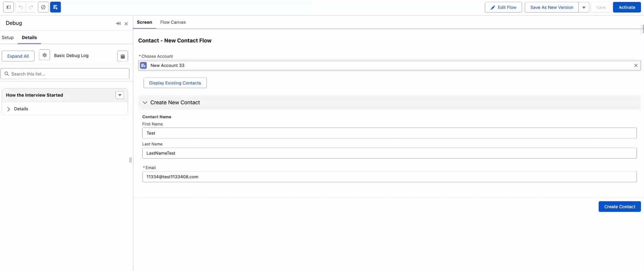Open How the Interview Started dropdown

click(x=120, y=95)
